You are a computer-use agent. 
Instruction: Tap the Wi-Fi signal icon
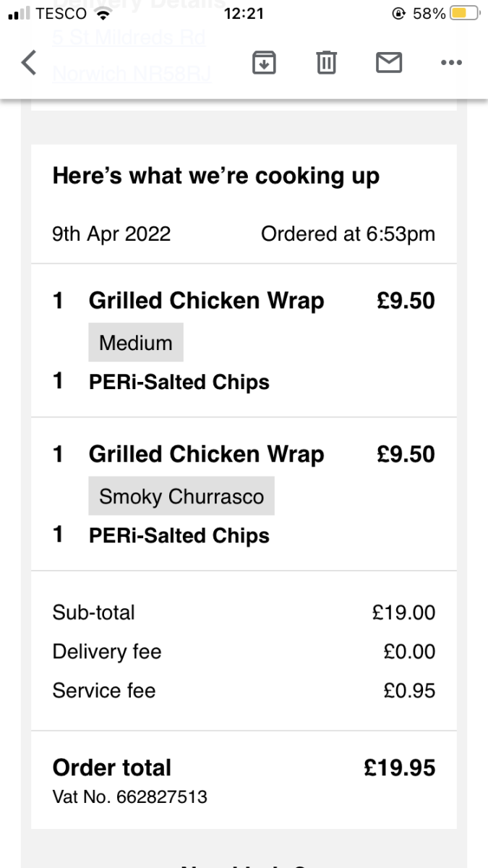pyautogui.click(x=104, y=14)
